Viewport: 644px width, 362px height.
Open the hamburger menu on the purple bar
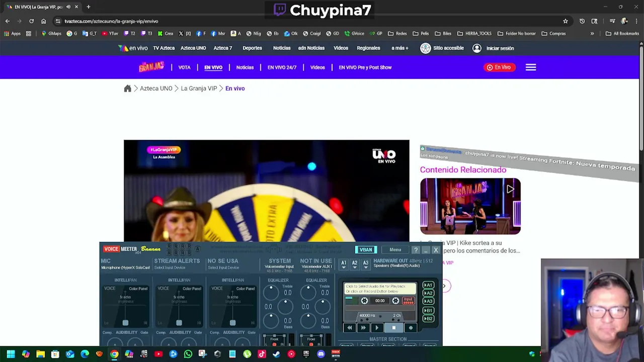point(531,67)
